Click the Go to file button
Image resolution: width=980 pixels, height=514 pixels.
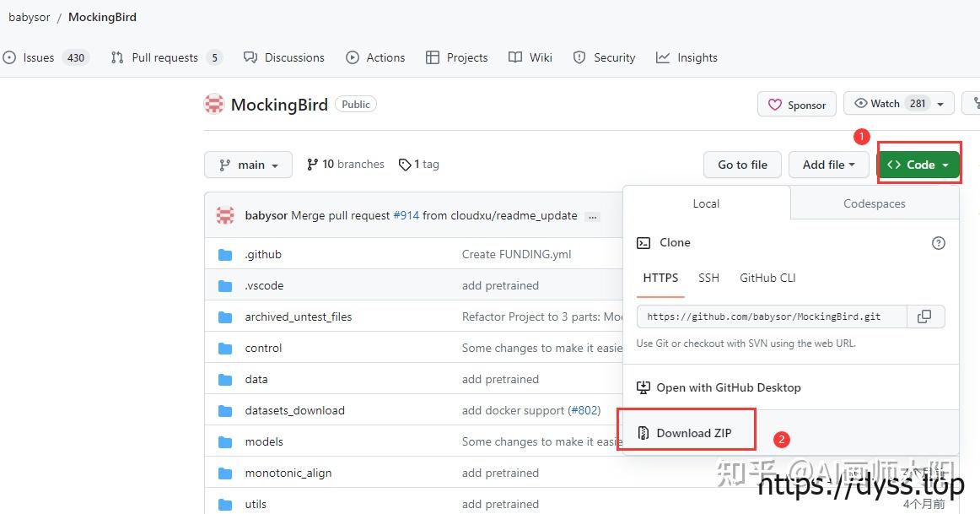[742, 165]
